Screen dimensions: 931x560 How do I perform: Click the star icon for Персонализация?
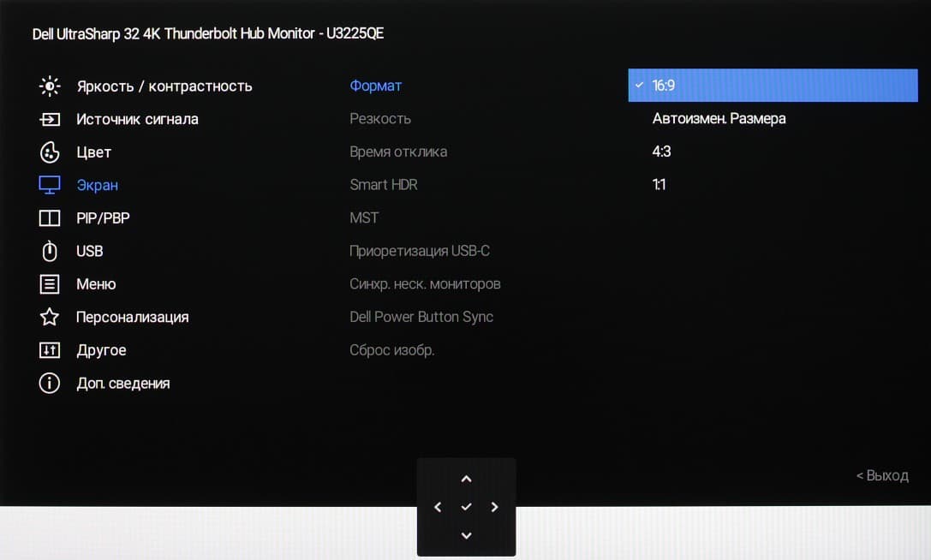50,317
